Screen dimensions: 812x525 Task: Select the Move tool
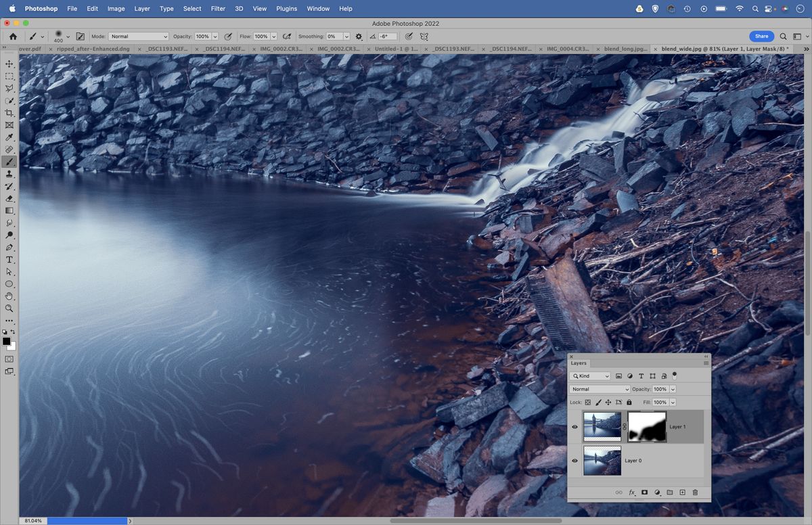(9, 63)
